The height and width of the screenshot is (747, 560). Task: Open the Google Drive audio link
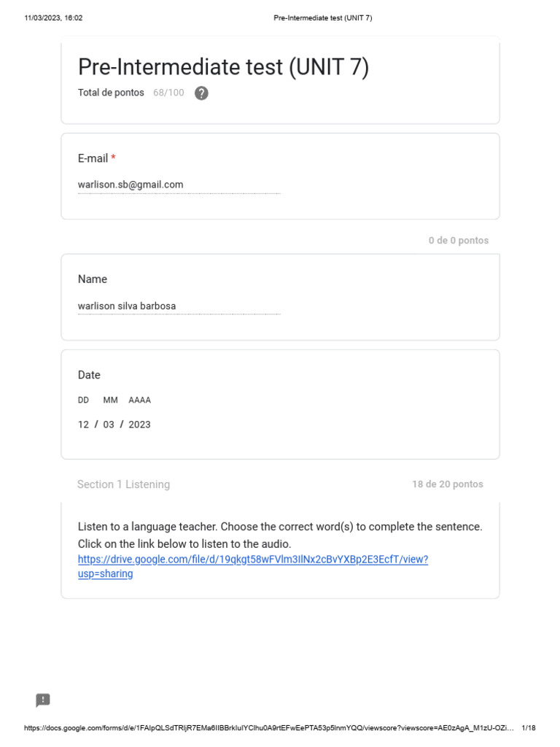[x=252, y=560]
